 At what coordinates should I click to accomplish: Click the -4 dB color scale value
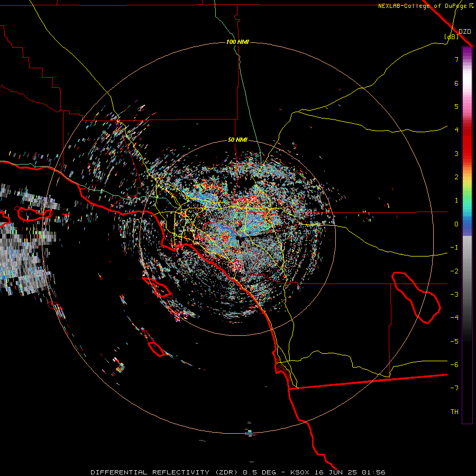pyautogui.click(x=454, y=318)
